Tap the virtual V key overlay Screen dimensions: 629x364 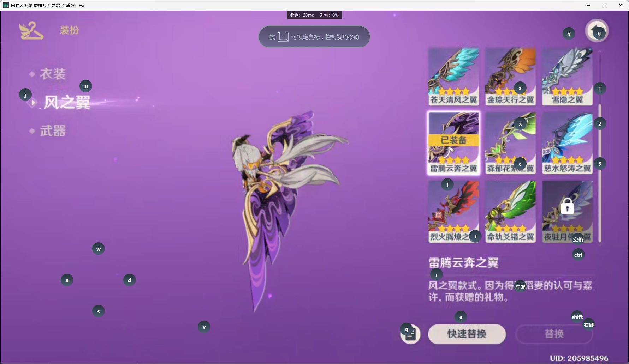(x=204, y=327)
